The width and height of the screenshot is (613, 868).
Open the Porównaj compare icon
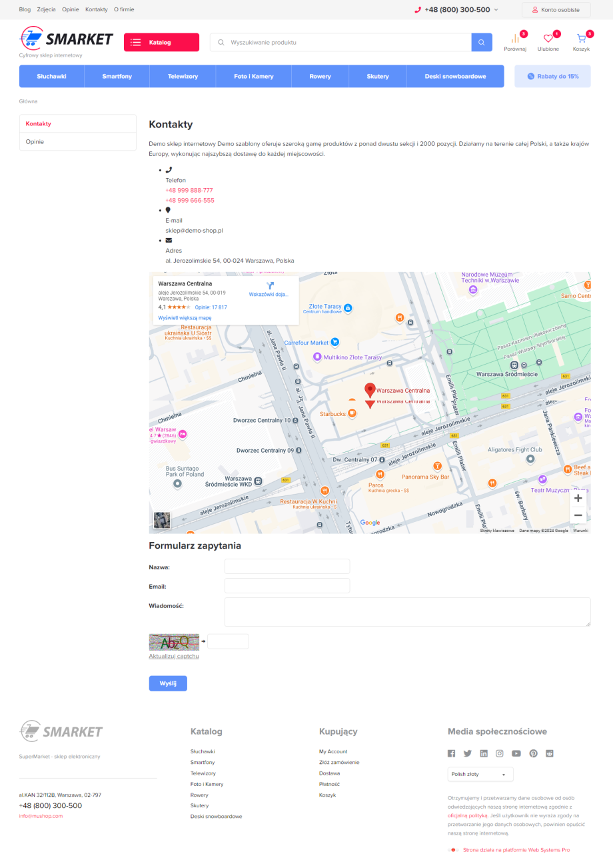point(515,40)
